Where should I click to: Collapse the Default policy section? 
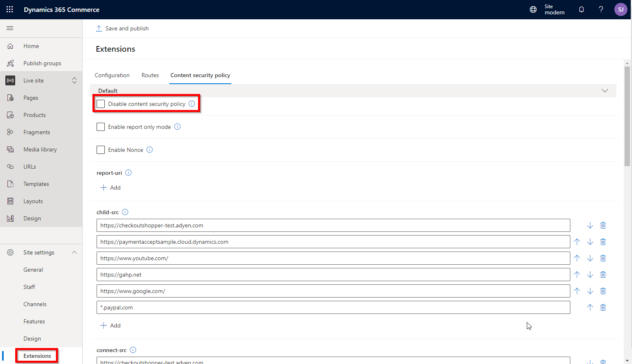(604, 91)
